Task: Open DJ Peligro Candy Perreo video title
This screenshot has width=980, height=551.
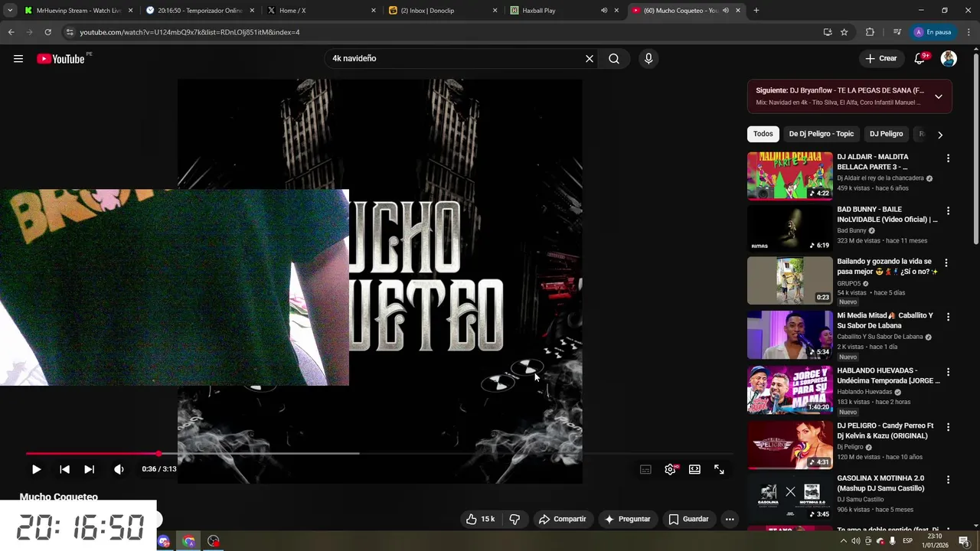Action: (x=885, y=431)
